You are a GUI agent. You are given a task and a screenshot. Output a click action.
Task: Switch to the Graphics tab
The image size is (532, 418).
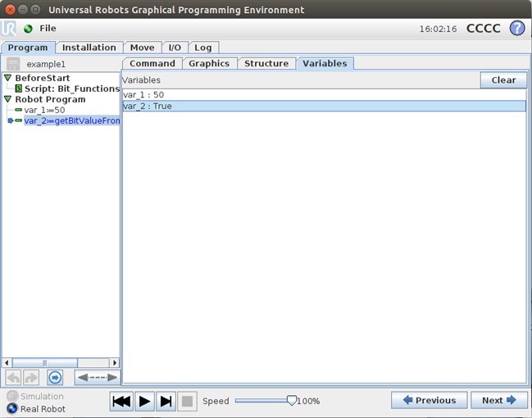pos(209,63)
